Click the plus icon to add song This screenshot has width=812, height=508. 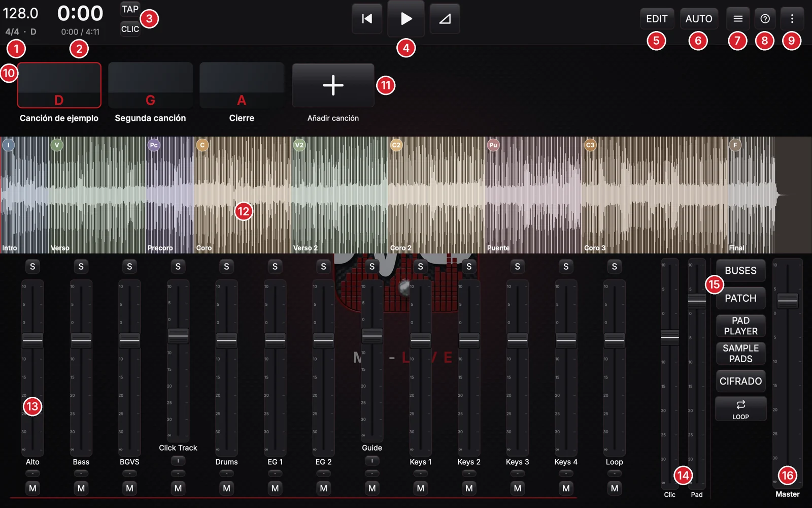333,85
